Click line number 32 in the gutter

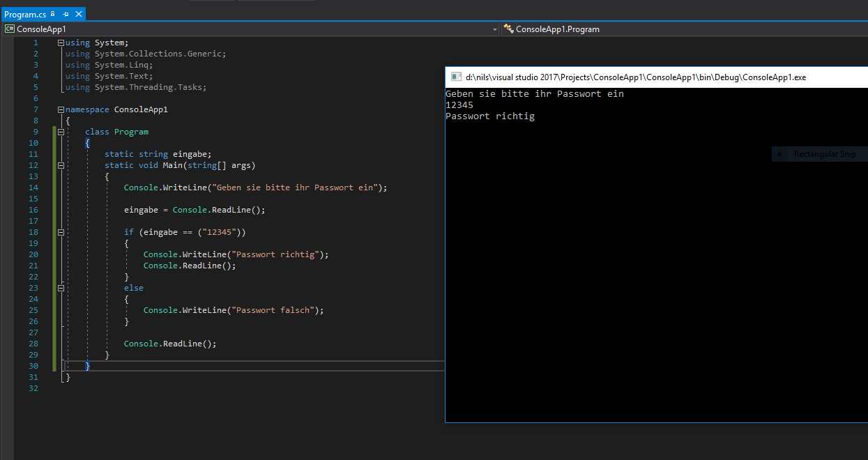coord(33,388)
